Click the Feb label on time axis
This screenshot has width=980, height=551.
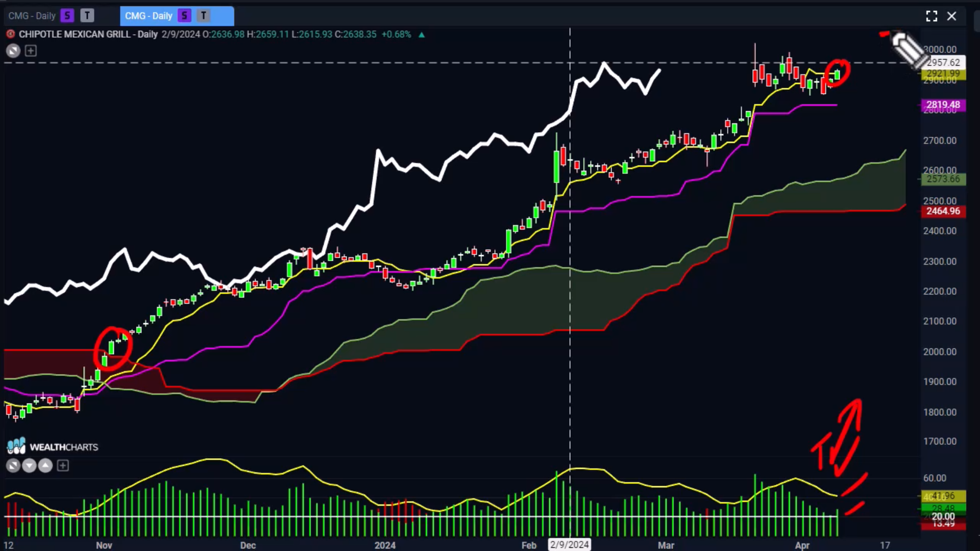click(529, 545)
